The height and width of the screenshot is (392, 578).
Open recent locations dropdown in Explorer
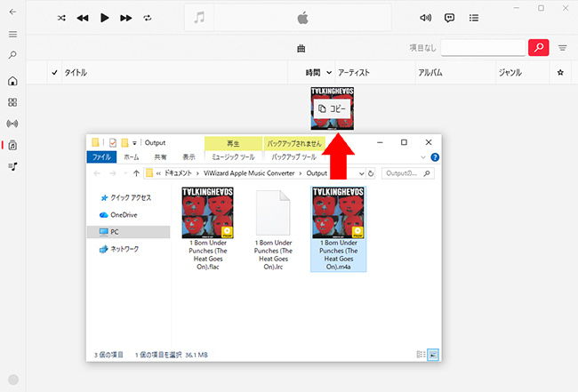pyautogui.click(x=125, y=173)
